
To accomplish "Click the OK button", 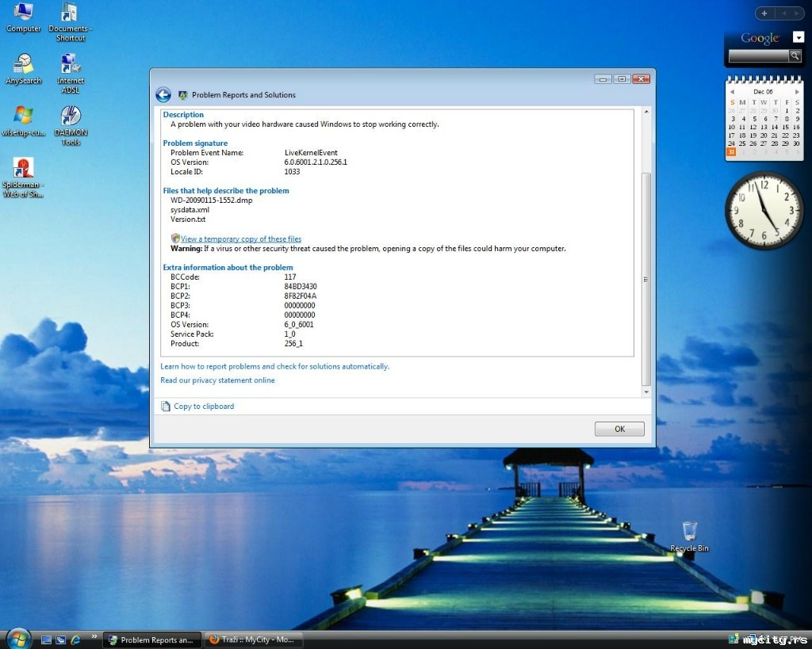I will (619, 429).
